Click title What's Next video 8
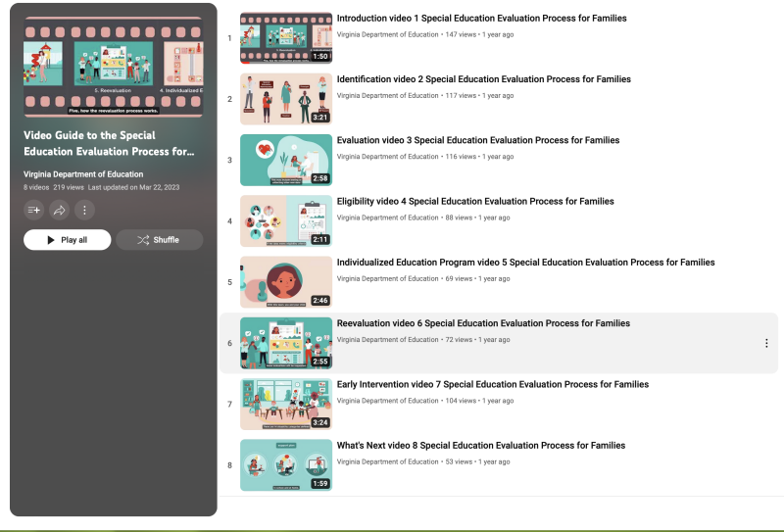The image size is (784, 532). [x=480, y=445]
